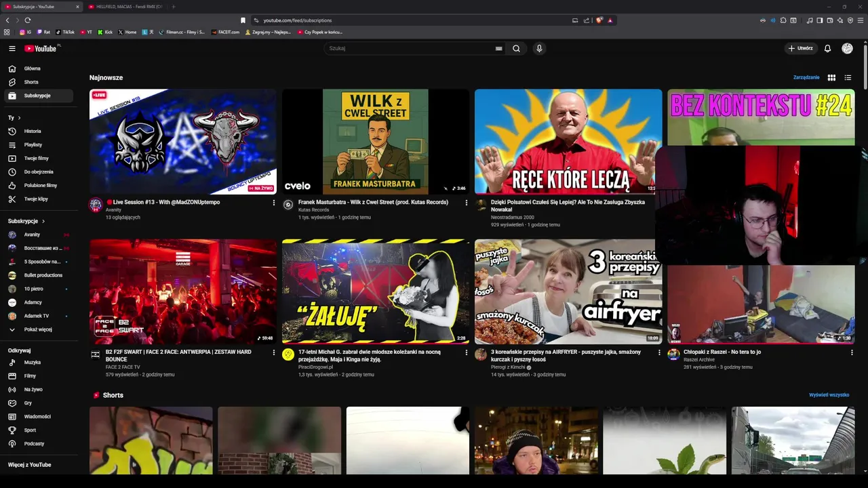Open a new browser tab
Image resolution: width=868 pixels, height=488 pixels.
click(x=173, y=6)
